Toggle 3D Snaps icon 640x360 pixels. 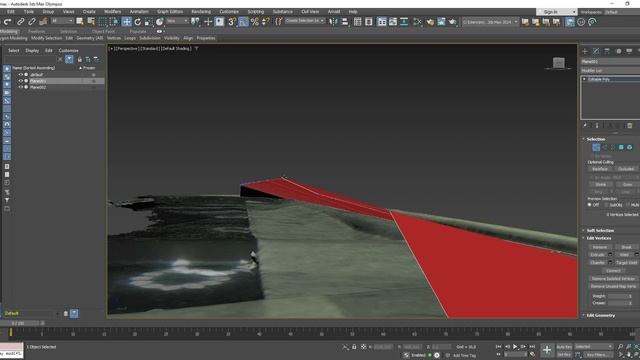click(x=232, y=22)
